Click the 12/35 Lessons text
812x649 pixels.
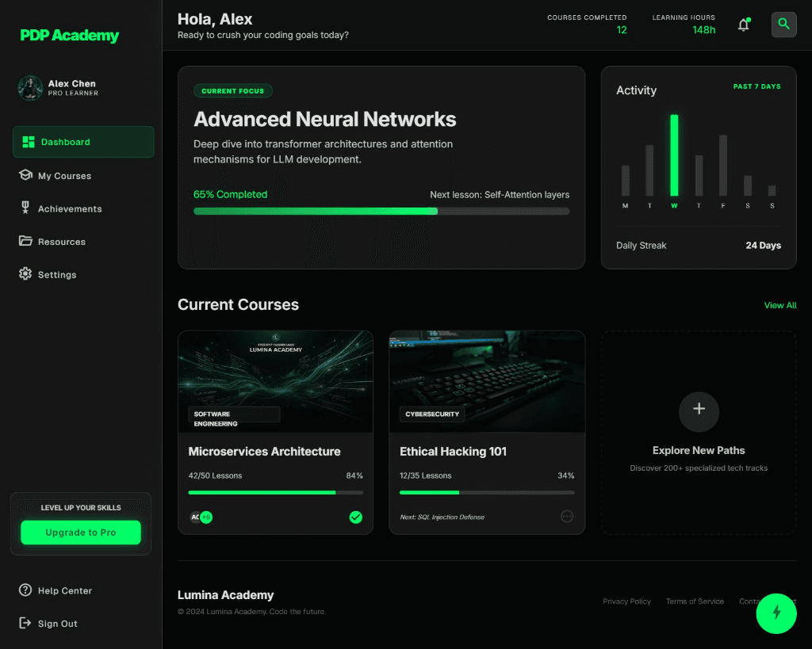coord(425,475)
